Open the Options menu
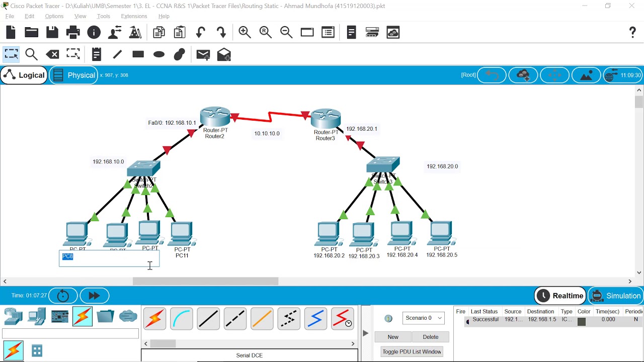The width and height of the screenshot is (644, 362). (54, 16)
